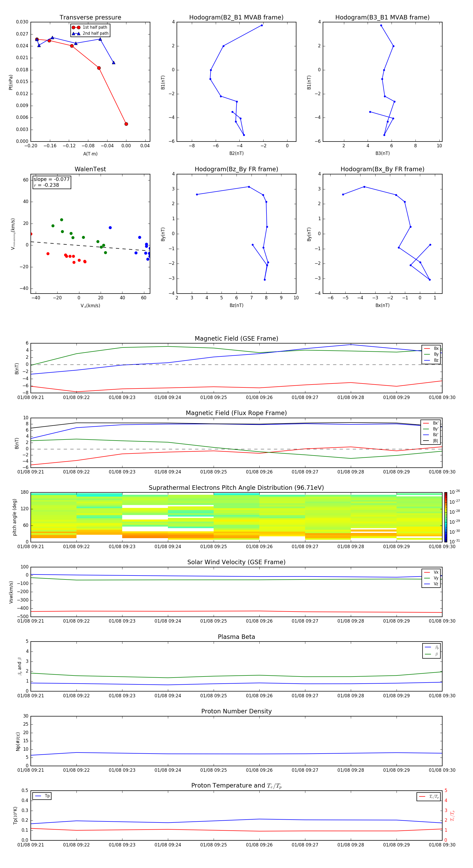Image resolution: width=473 pixels, height=868 pixels.
Task: Click '01/08 09:25' tick under GSE magnetic field
Action: (213, 398)
